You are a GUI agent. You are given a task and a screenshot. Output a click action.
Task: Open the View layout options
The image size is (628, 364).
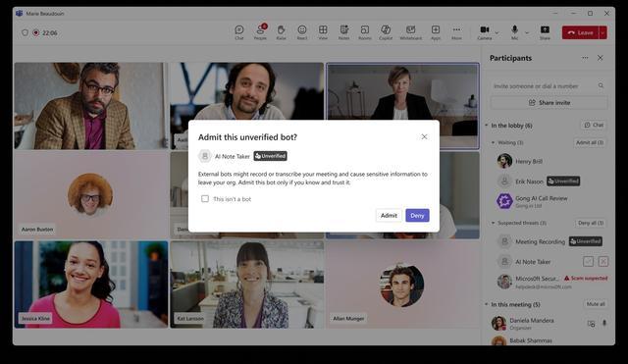point(323,32)
